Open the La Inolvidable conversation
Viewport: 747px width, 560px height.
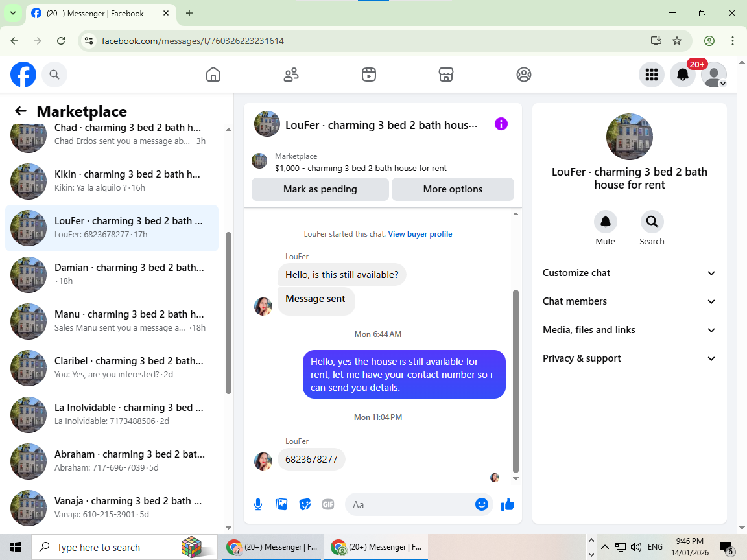pos(112,415)
